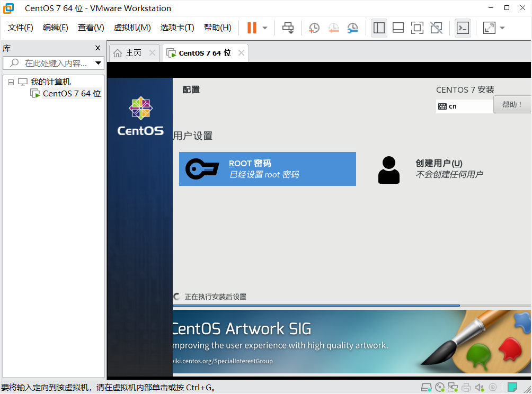Open 创建用户(U) setting
The image size is (532, 394).
(449, 169)
